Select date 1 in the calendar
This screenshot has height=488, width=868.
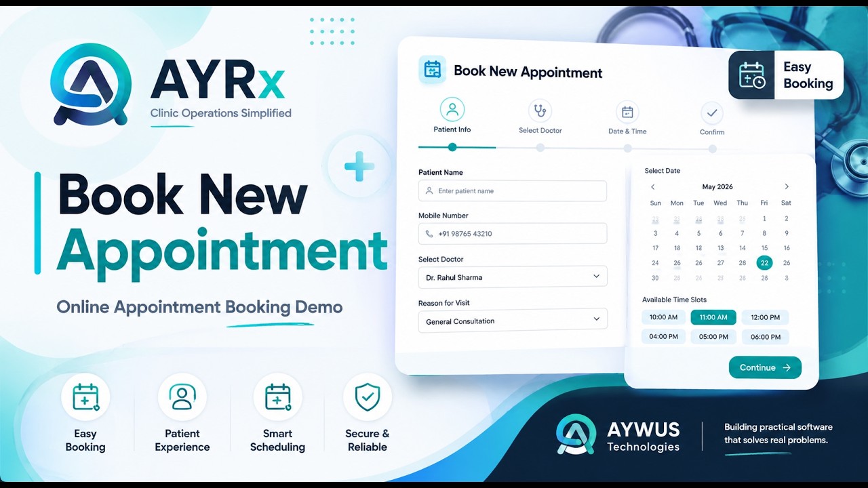tap(764, 219)
